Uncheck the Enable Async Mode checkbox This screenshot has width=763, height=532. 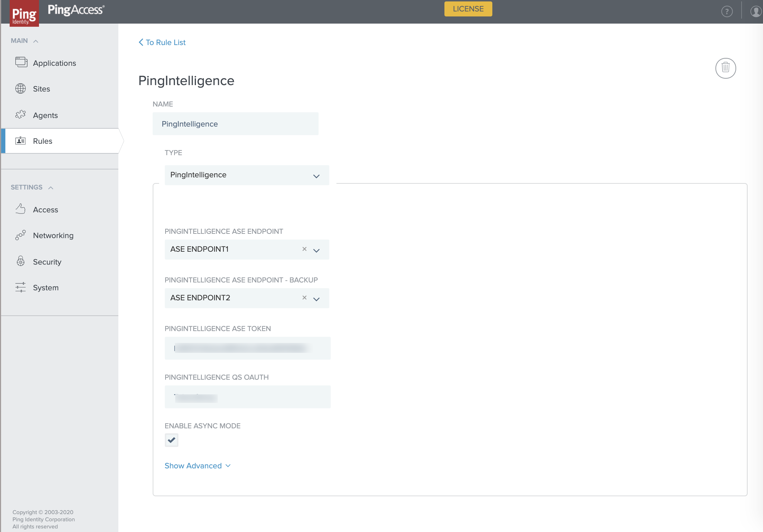171,440
